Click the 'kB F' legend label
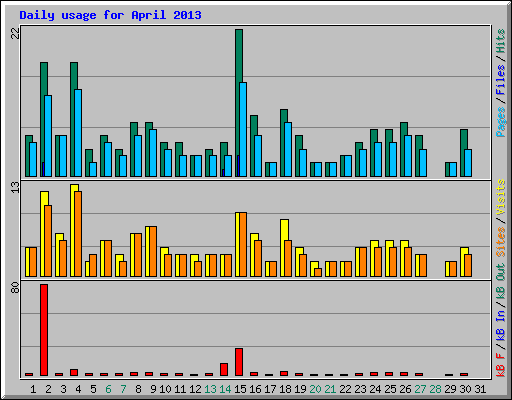The width and height of the screenshot is (512, 400). tap(500, 365)
